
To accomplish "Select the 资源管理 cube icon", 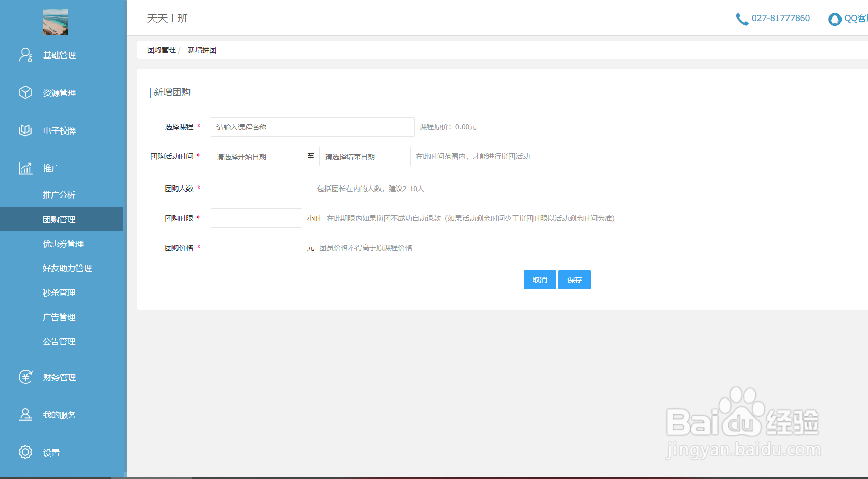I will [25, 92].
